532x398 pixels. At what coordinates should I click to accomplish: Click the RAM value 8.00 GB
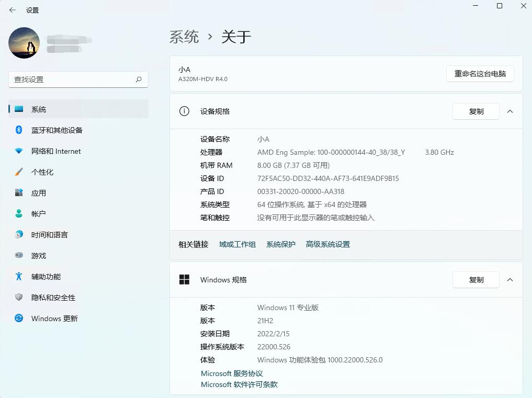(x=293, y=165)
